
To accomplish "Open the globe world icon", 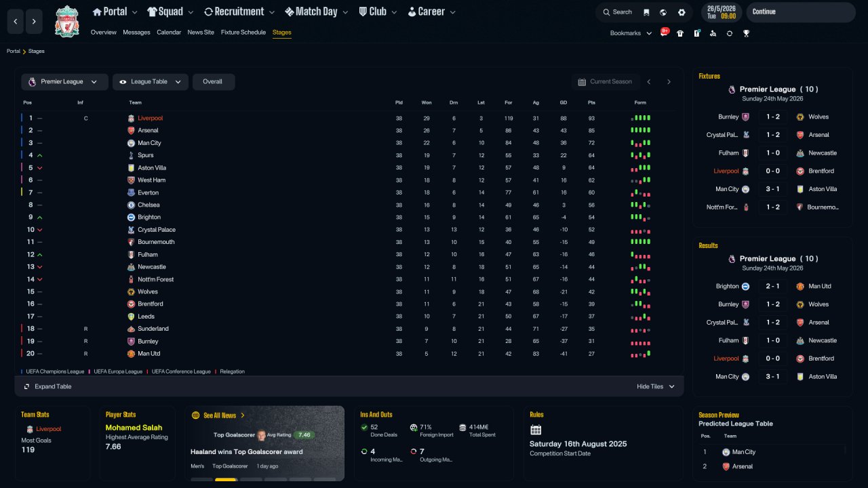I will (663, 12).
